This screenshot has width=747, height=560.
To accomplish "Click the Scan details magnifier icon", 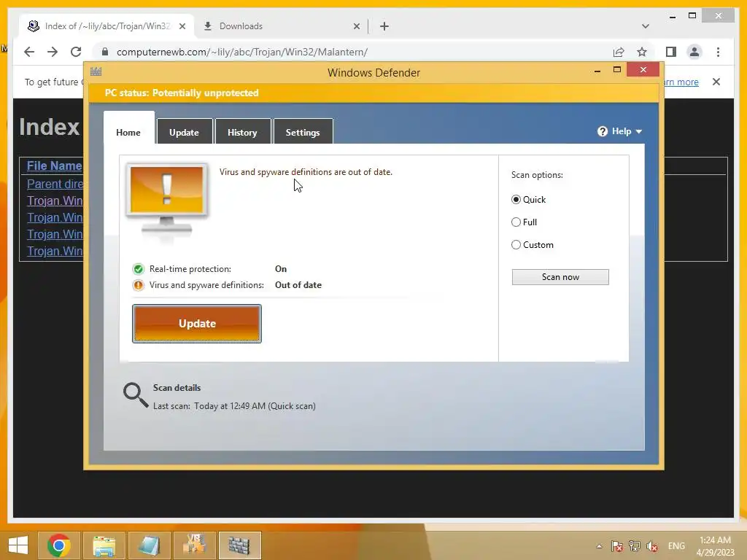I will point(136,395).
